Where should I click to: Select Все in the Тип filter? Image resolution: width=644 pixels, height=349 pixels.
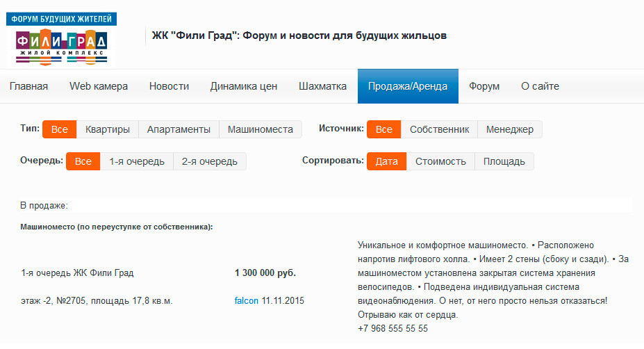point(59,129)
